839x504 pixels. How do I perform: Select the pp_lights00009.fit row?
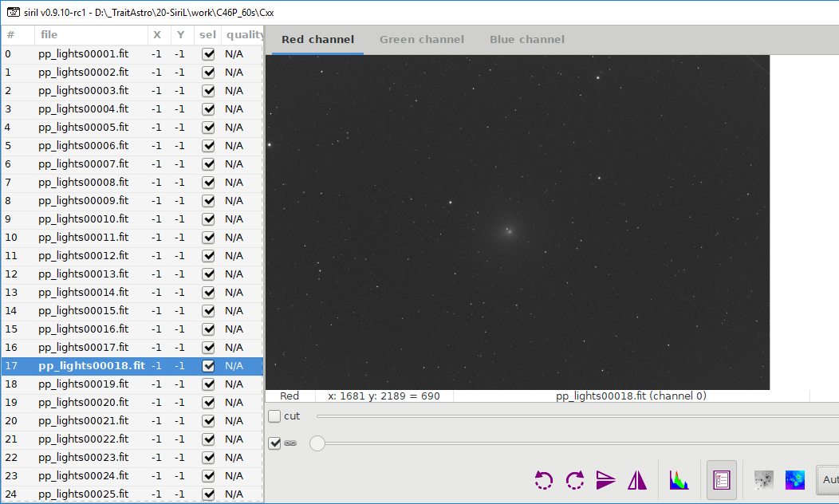point(132,201)
